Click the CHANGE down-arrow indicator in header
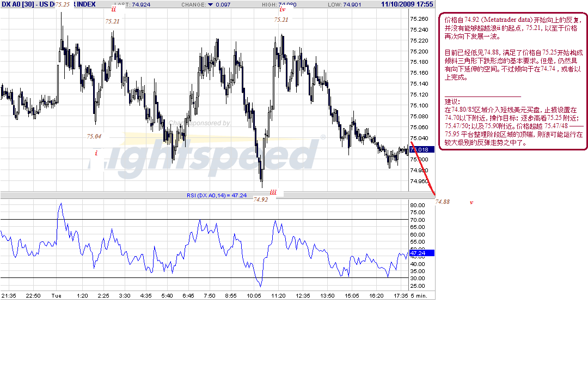The height and width of the screenshot is (387, 588). pyautogui.click(x=210, y=4)
